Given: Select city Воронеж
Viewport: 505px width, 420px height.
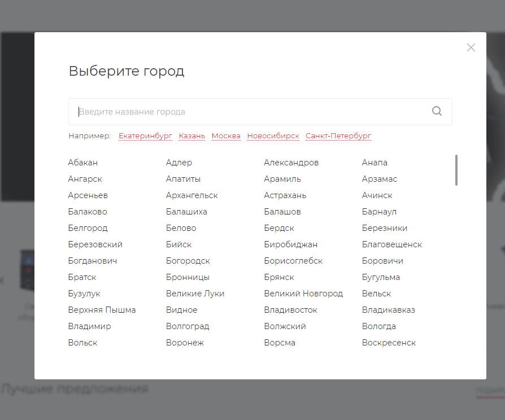Looking at the screenshot, I should tap(185, 343).
